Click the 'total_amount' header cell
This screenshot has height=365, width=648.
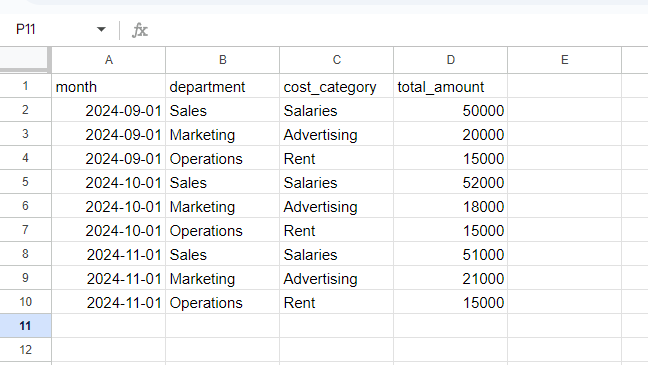click(451, 86)
